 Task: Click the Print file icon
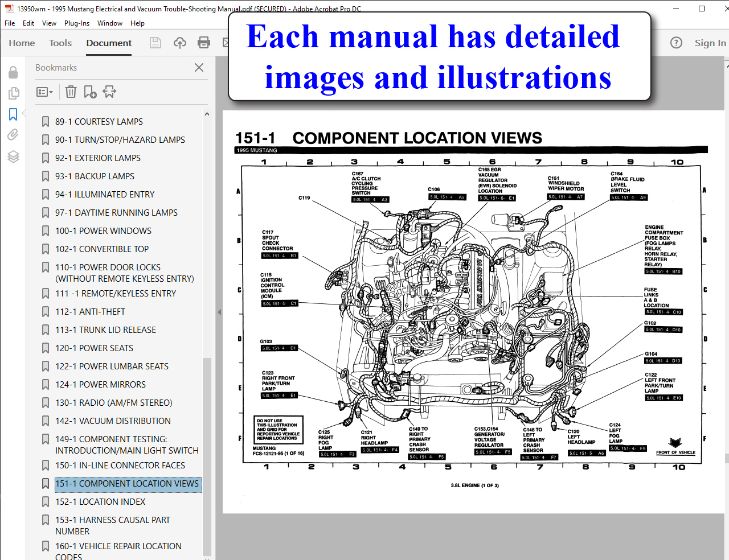(x=203, y=43)
